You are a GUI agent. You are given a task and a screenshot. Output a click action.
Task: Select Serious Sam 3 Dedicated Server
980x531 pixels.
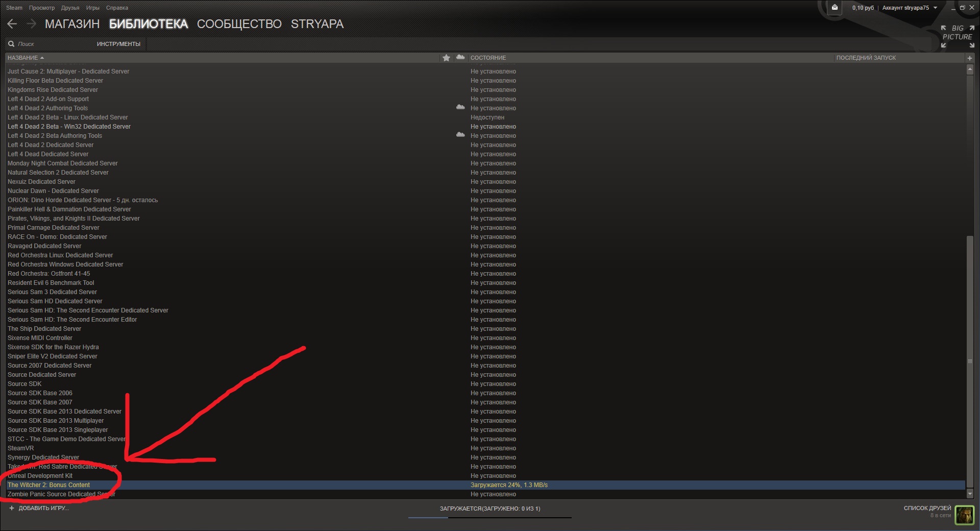point(52,292)
